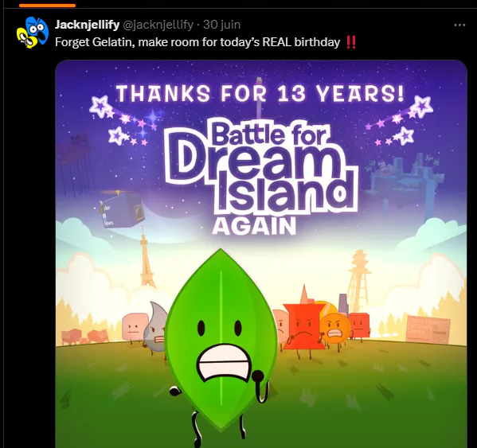477x448 pixels.
Task: Open the three-dot more options menu
Action: click(459, 25)
